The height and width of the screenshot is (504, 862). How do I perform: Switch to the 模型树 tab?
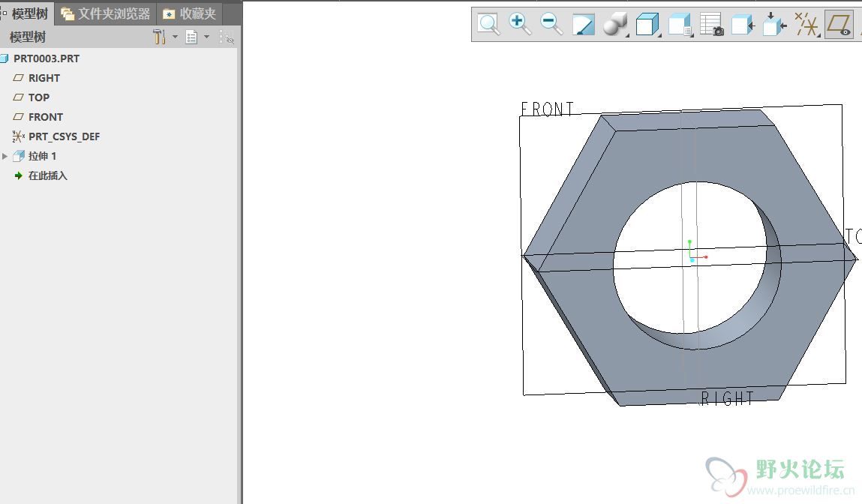click(x=26, y=13)
